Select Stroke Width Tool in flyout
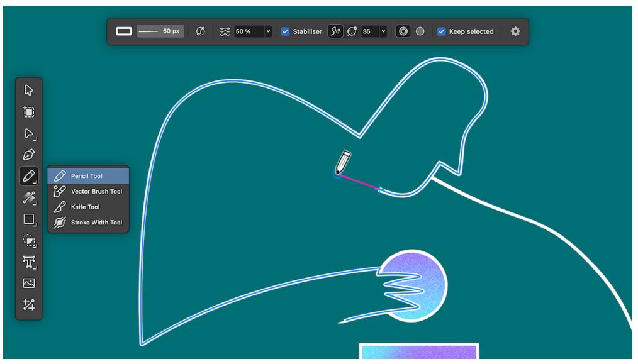 (96, 222)
